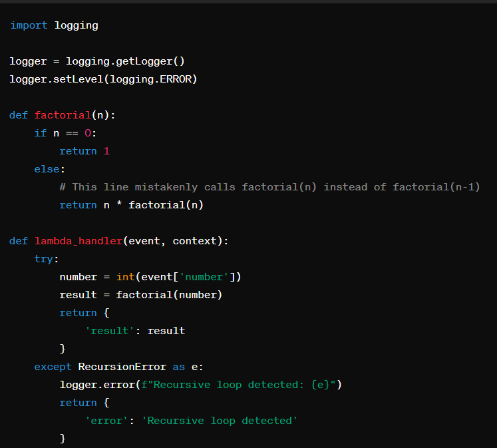This screenshot has width=497, height=448.
Task: Click the 'number' string key in event
Action: click(201, 277)
